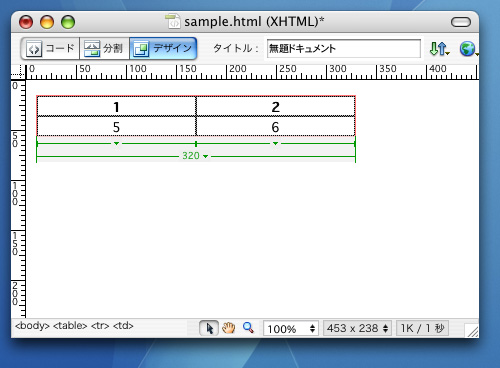This screenshot has width=500, height=368.
Task: Select table cell containing 2
Action: click(x=275, y=107)
